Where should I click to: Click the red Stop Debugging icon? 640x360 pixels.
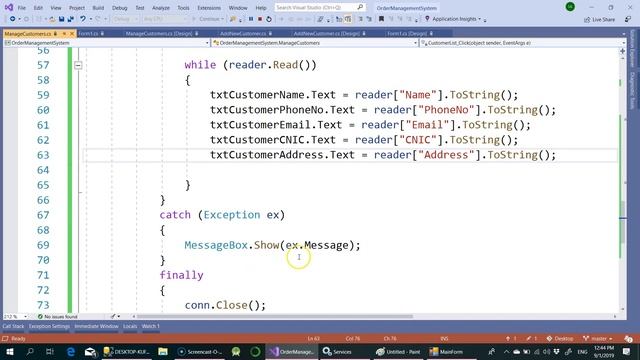click(x=260, y=19)
